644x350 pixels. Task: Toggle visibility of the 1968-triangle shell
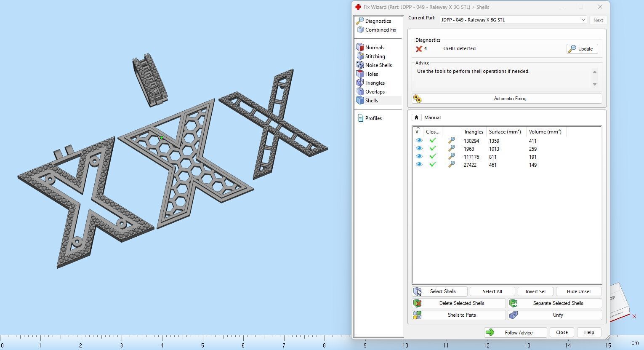tap(419, 149)
